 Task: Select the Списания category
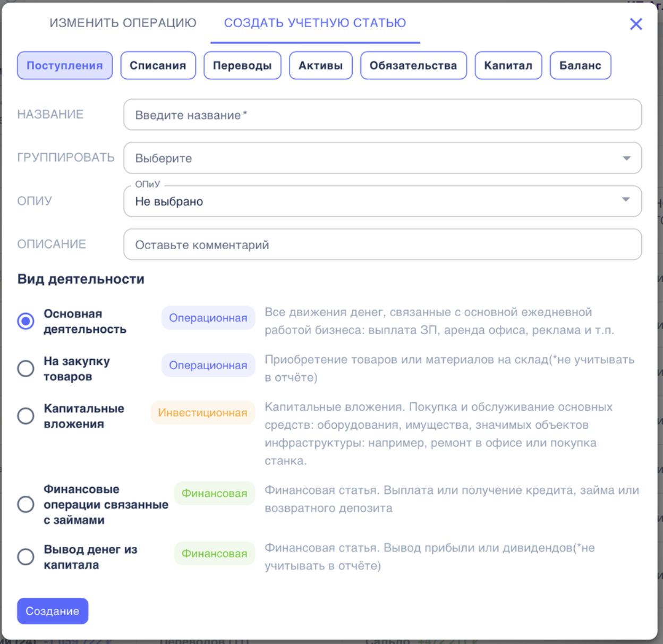(158, 65)
